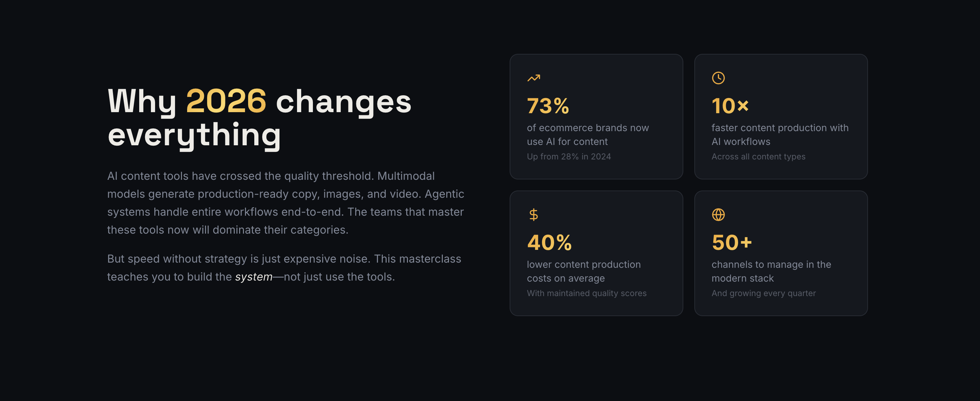Screen dimensions: 980x401
Task: Click "Across all content types" caption
Action: pyautogui.click(x=758, y=157)
